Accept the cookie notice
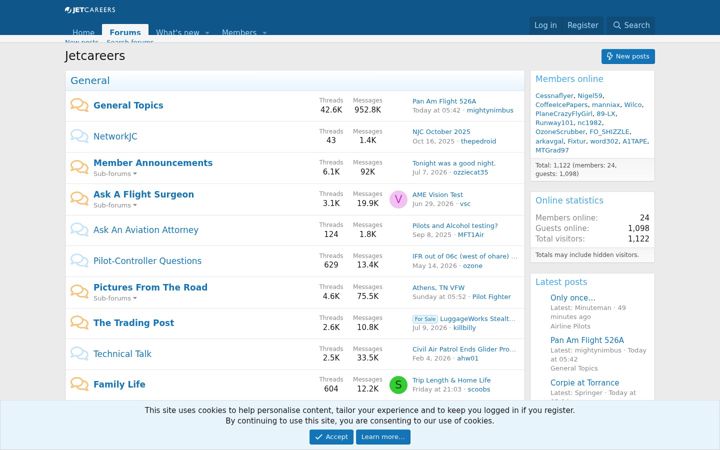This screenshot has width=720, height=450. coord(331,437)
